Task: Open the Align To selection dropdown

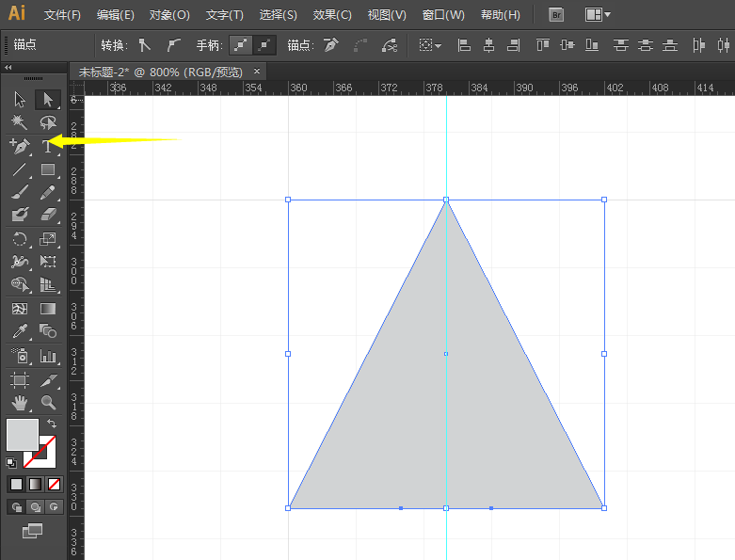Action: tap(430, 45)
